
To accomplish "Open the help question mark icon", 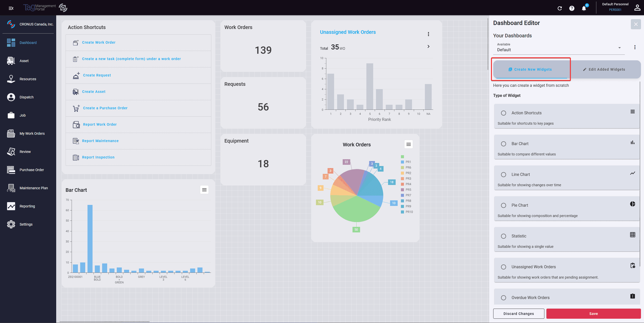I will (x=572, y=8).
